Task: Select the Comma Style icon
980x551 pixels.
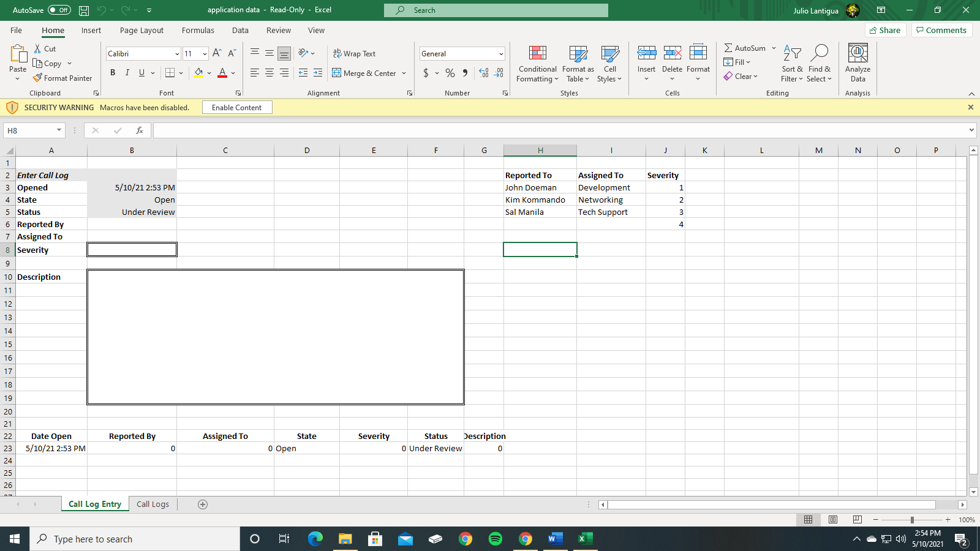Action: (x=465, y=72)
